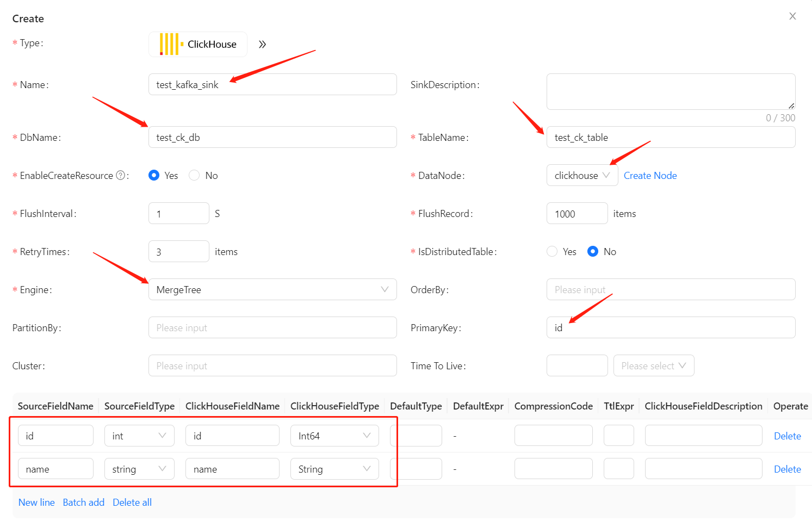Click the SinkDescription text area
This screenshot has height=521, width=812.
tap(671, 91)
